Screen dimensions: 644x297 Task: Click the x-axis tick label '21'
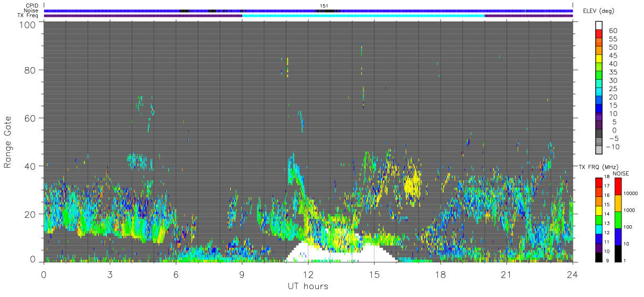[506, 274]
